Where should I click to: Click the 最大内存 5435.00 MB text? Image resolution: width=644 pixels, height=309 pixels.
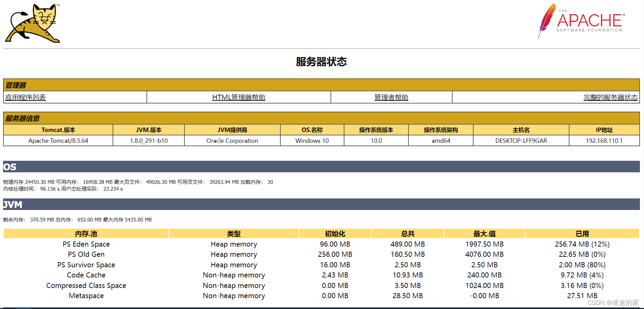[x=127, y=220]
